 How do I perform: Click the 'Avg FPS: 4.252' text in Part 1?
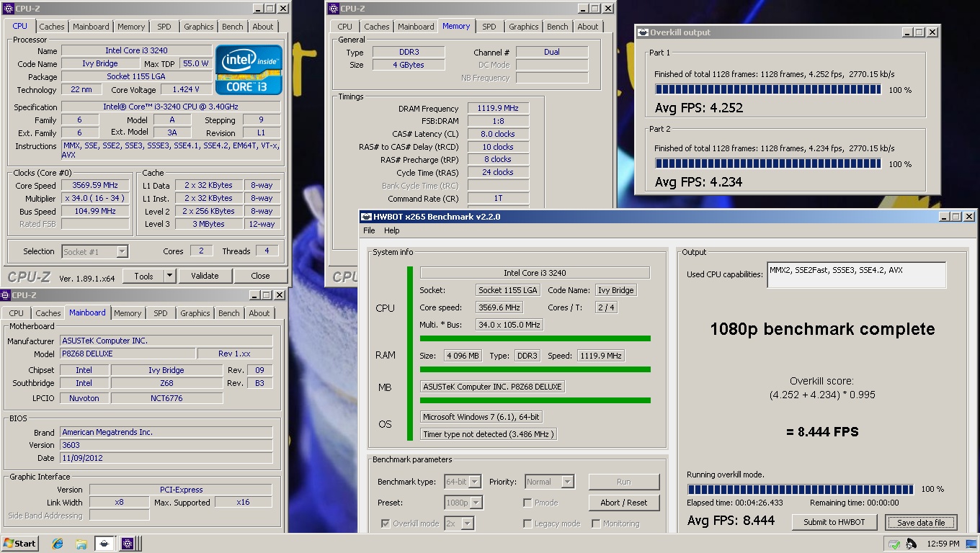point(698,108)
